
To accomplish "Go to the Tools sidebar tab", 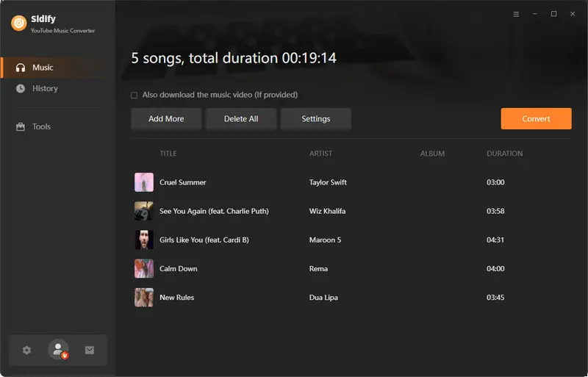I will [x=57, y=127].
